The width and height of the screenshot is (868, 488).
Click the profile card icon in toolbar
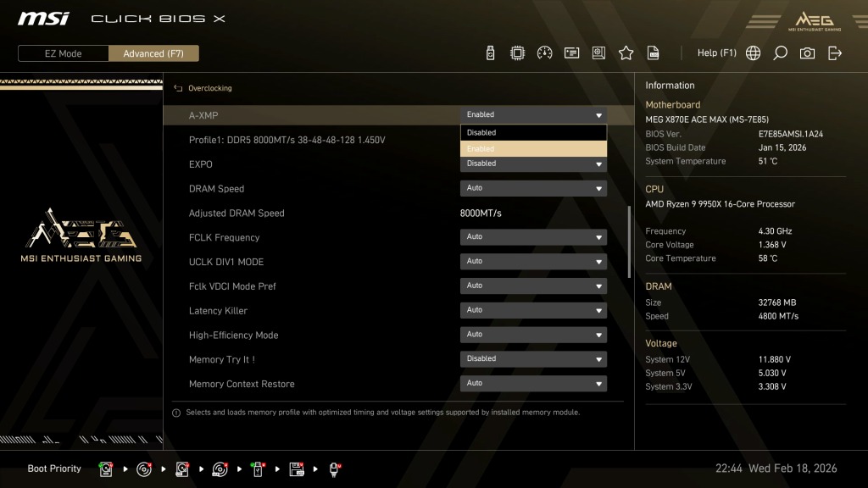571,53
